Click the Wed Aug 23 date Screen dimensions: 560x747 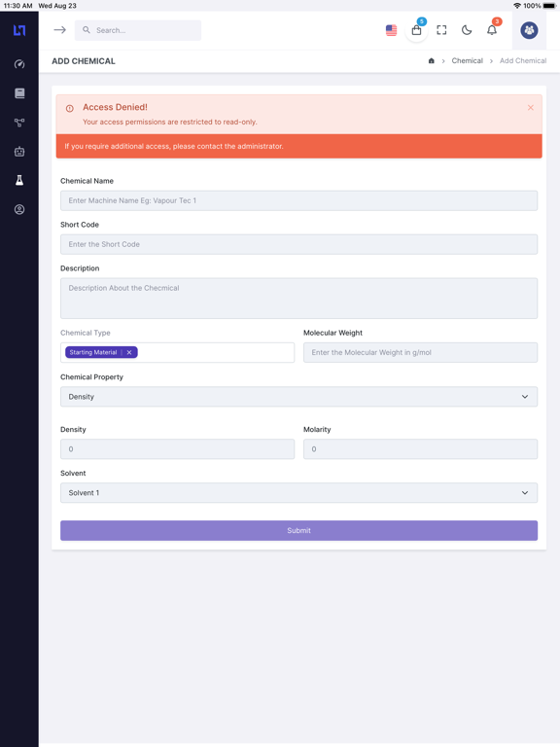point(57,6)
